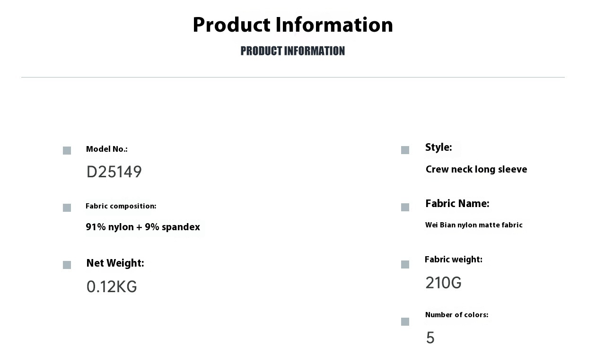Click the square bullet beside Fabric Name
The image size is (596, 364).
405,208
